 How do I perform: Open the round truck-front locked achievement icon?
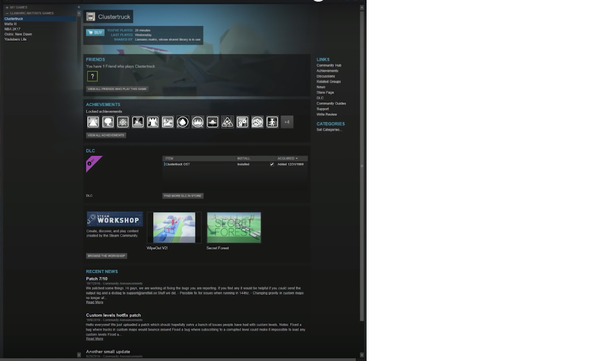(198, 122)
